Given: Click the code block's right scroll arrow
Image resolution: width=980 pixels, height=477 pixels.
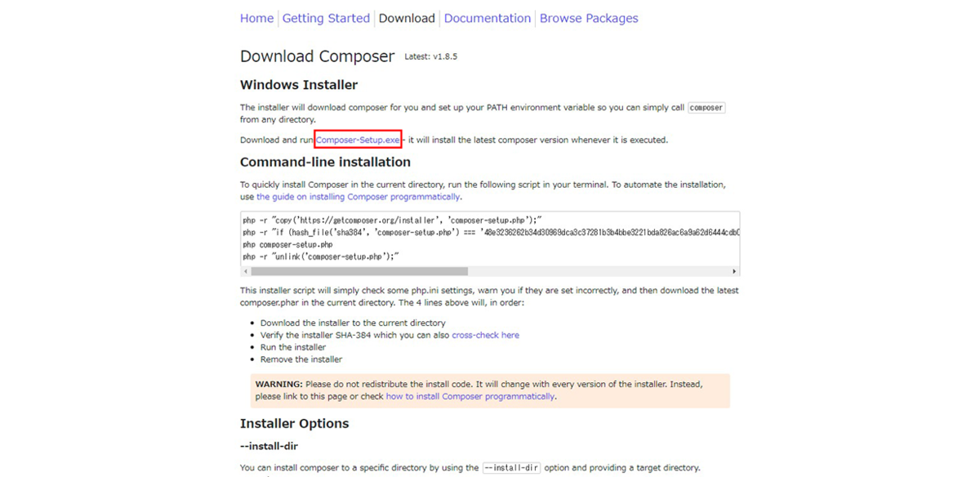Looking at the screenshot, I should tap(734, 271).
